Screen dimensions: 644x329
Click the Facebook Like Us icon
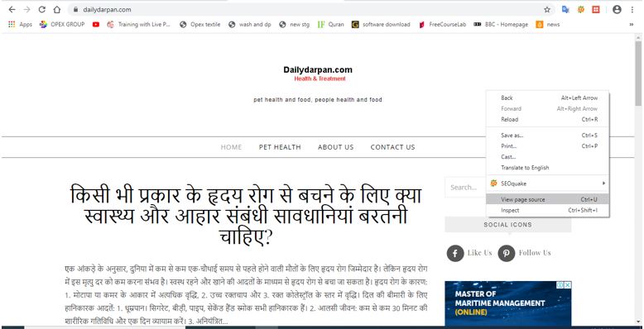[455, 253]
